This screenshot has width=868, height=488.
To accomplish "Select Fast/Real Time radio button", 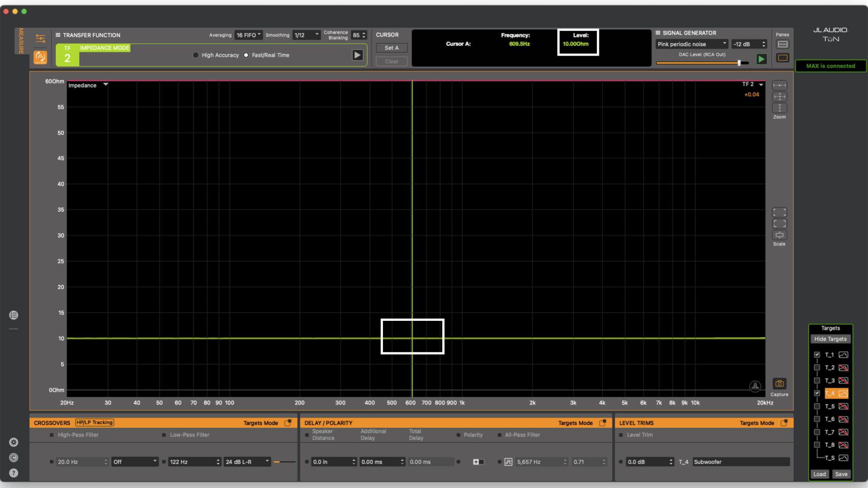I will point(246,55).
